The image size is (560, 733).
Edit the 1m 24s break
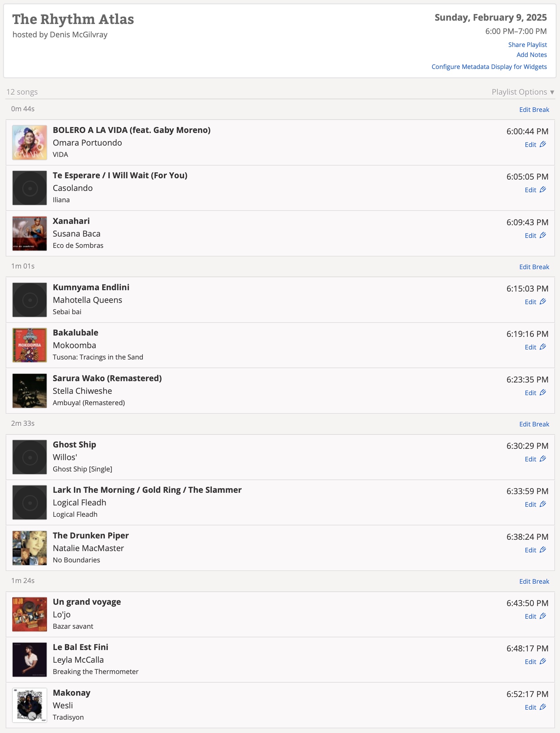coord(534,582)
